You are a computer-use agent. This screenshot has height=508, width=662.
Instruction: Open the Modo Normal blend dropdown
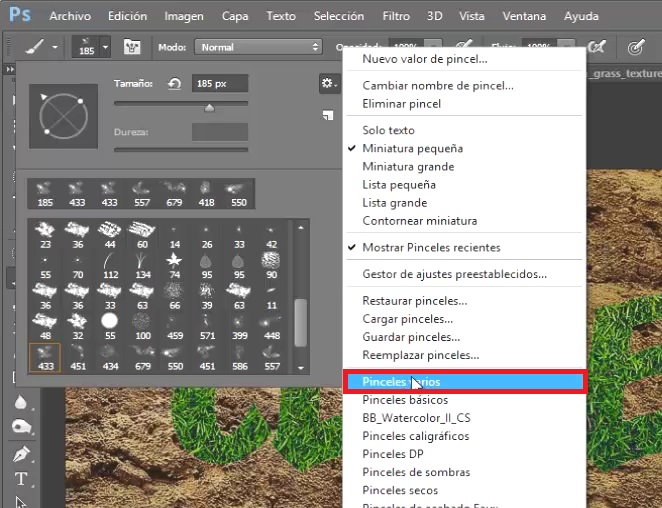[x=258, y=47]
